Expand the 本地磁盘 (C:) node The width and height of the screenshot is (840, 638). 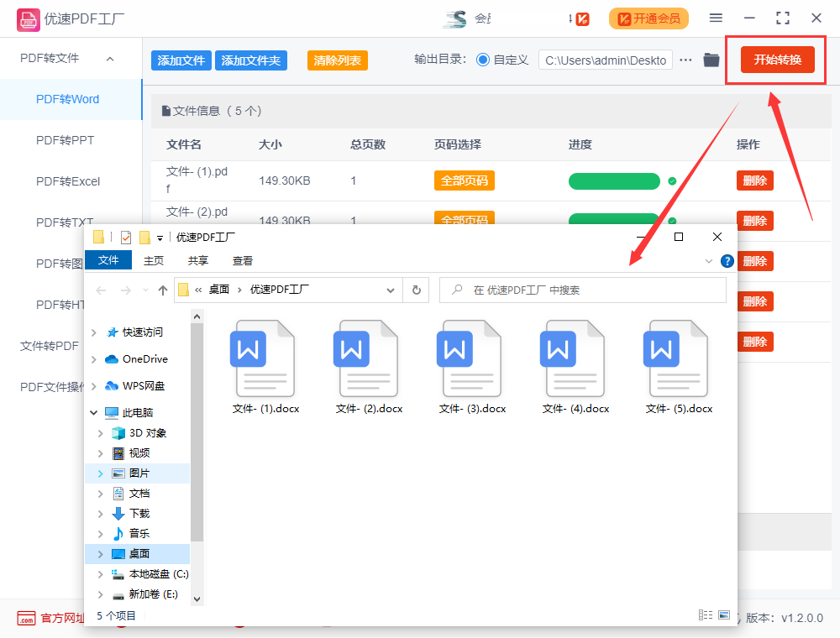100,574
